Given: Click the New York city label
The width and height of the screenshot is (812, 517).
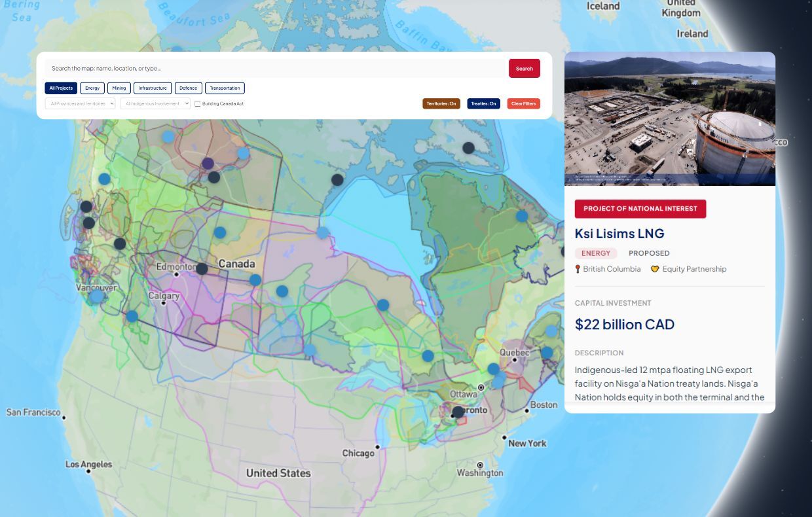Looking at the screenshot, I should pyautogui.click(x=527, y=443).
